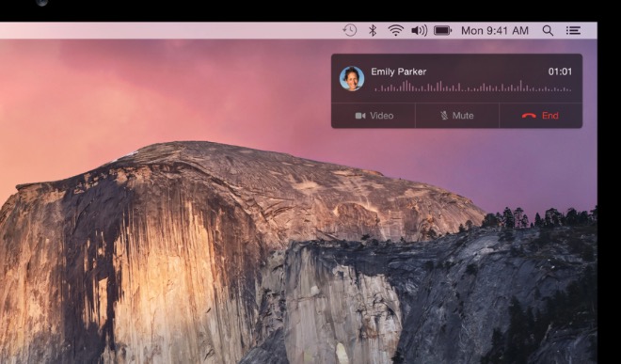This screenshot has width=621, height=364.
Task: Click the caller name Emily Parker
Action: point(398,71)
